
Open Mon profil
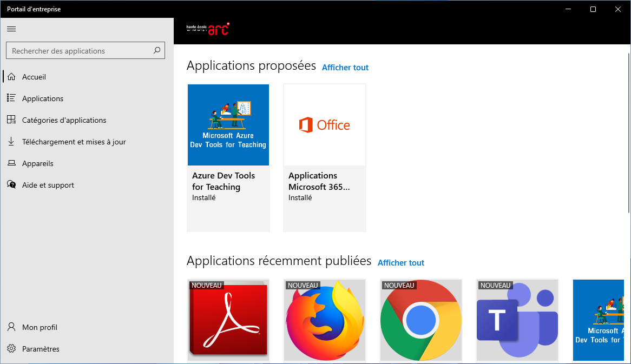87,327
